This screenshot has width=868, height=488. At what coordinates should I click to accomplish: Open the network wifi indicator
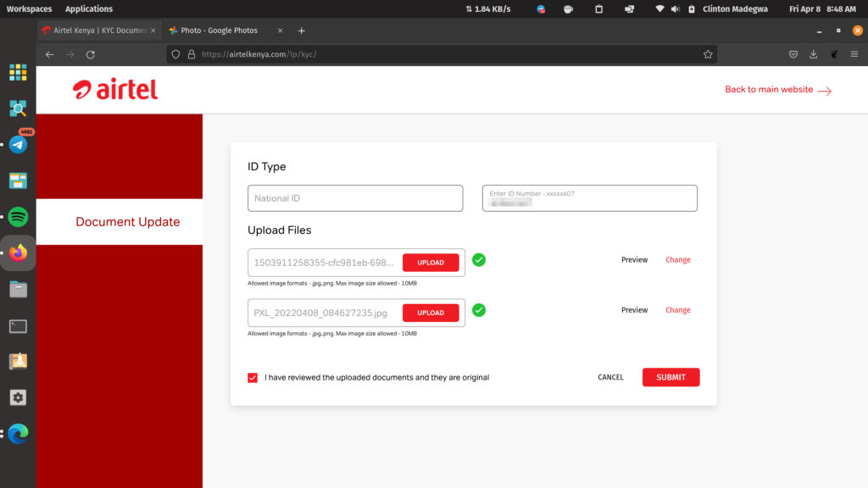click(659, 8)
